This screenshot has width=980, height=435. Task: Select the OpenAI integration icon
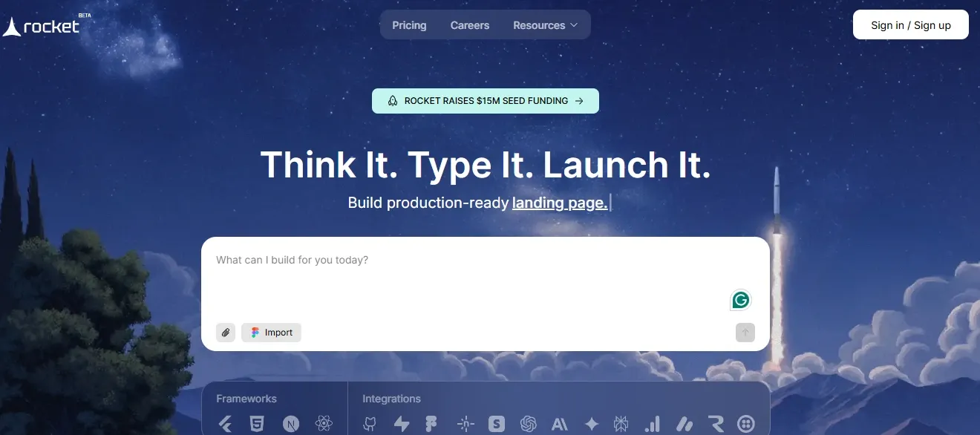pos(529,424)
